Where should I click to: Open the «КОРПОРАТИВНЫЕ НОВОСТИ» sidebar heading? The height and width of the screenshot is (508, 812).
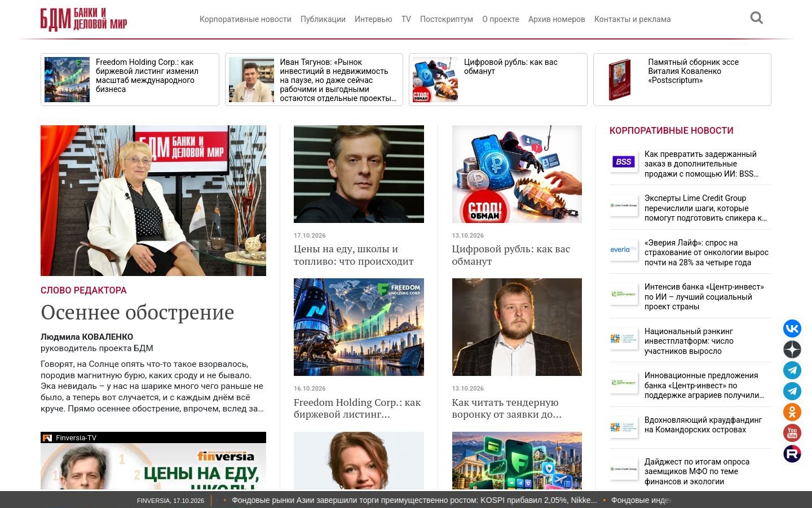pos(672,130)
